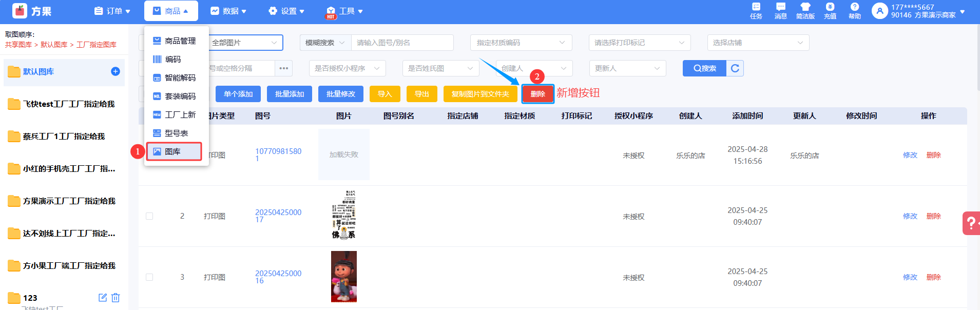980x310 pixels.
Task: Click the red 删除 button
Action: click(537, 94)
